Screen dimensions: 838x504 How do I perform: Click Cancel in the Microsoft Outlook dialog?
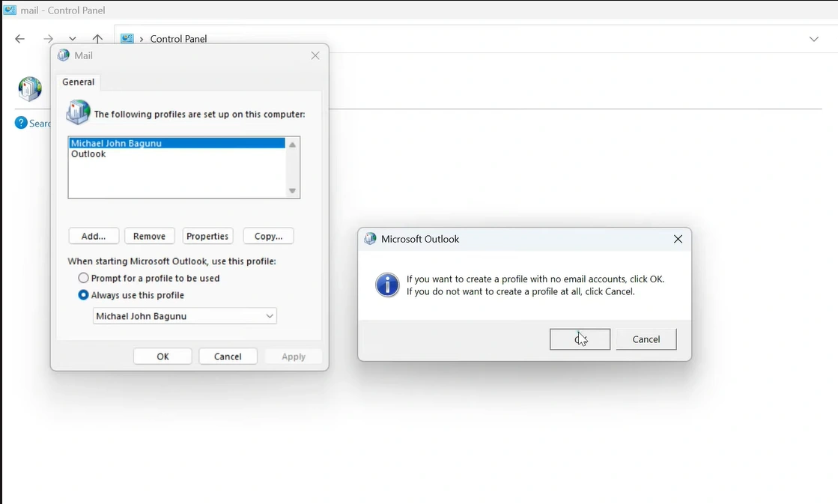[x=646, y=339]
